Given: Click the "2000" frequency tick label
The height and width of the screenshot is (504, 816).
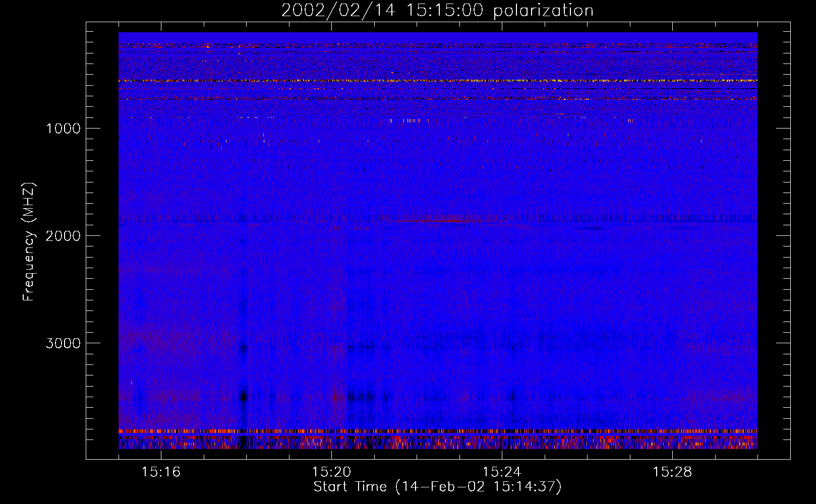Looking at the screenshot, I should coord(64,236).
